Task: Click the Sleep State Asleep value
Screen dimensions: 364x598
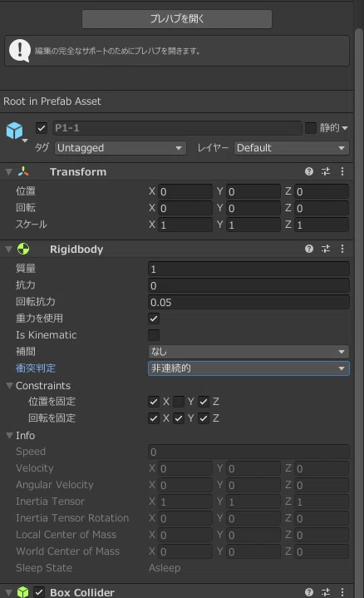Action: tap(165, 568)
